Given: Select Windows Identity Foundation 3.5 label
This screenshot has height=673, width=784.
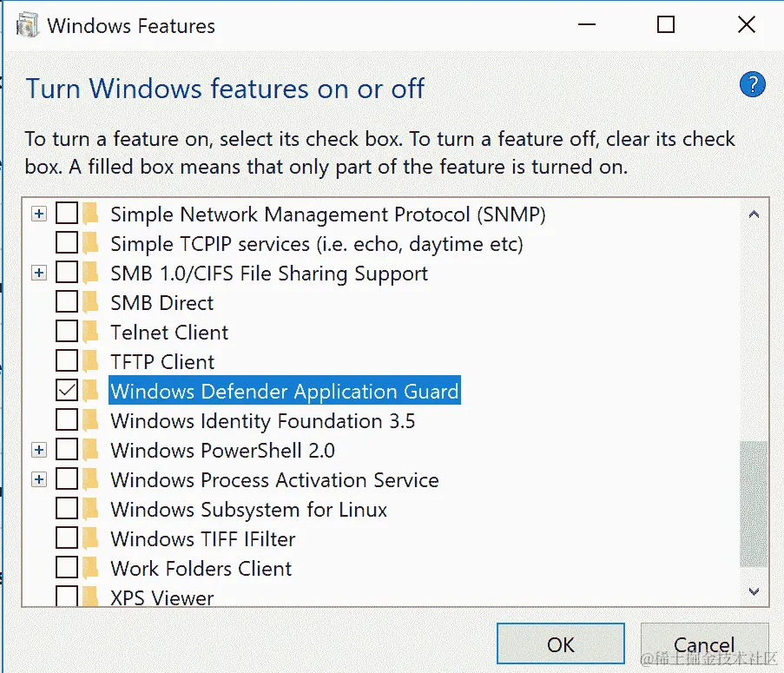Looking at the screenshot, I should point(262,421).
